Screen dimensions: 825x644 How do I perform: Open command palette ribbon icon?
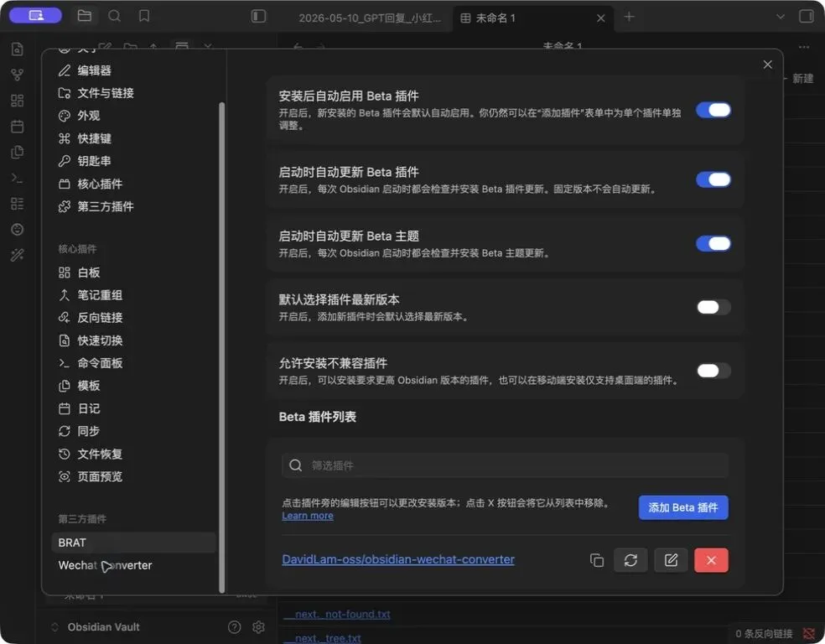click(18, 178)
